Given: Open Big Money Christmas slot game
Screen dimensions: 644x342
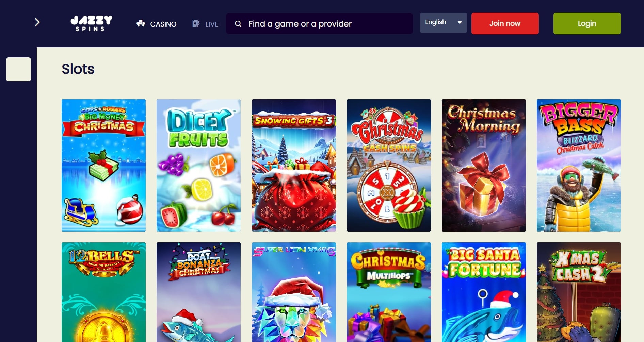Looking at the screenshot, I should 103,165.
